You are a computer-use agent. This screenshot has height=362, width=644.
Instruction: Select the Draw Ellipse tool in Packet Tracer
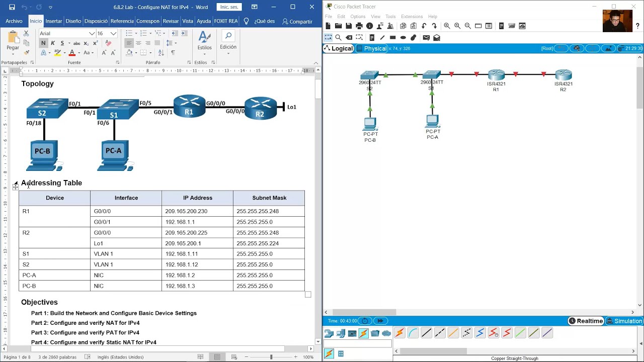tap(403, 38)
